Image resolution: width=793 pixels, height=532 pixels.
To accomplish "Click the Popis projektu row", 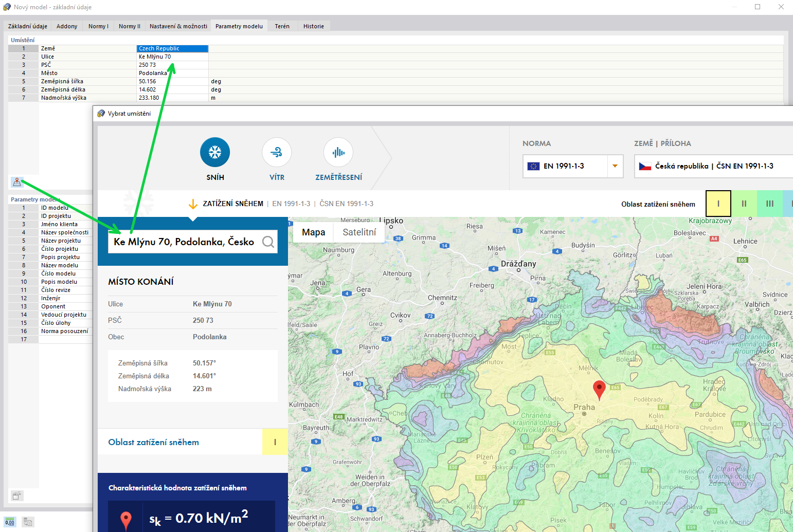I will tap(50, 257).
